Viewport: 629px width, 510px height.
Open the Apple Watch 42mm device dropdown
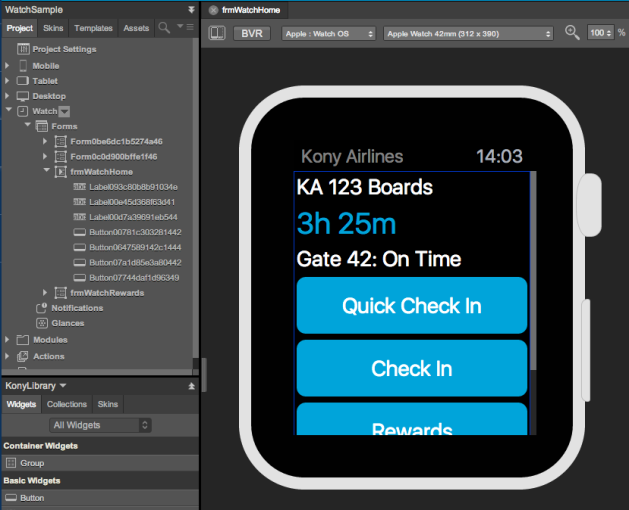tap(468, 34)
